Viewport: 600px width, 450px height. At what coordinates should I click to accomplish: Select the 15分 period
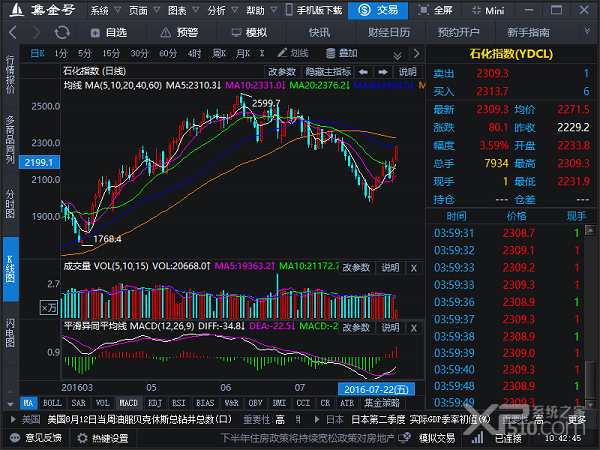[x=111, y=54]
